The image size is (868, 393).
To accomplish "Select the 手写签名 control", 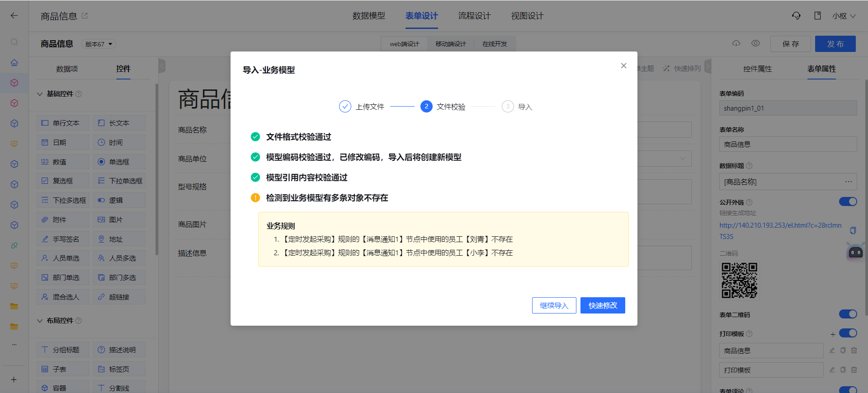I will pyautogui.click(x=63, y=239).
